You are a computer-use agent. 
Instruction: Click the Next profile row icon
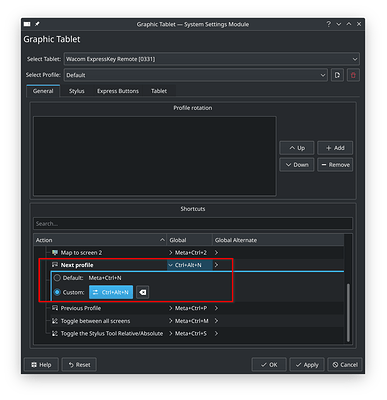[x=55, y=265]
